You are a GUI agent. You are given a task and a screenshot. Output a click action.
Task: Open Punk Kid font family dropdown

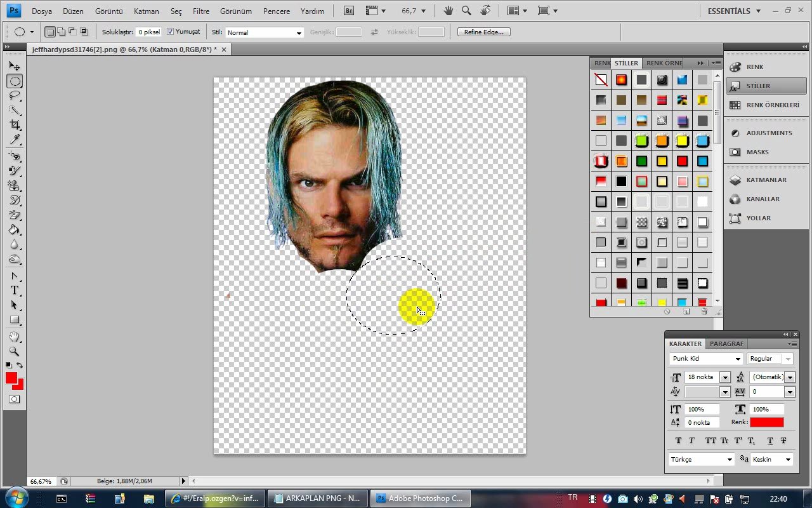click(738, 359)
